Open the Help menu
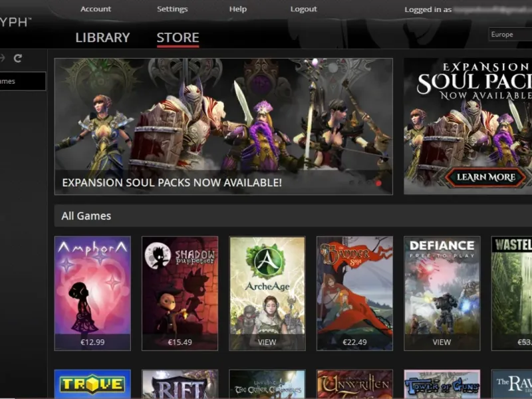532x399 pixels. pos(238,9)
